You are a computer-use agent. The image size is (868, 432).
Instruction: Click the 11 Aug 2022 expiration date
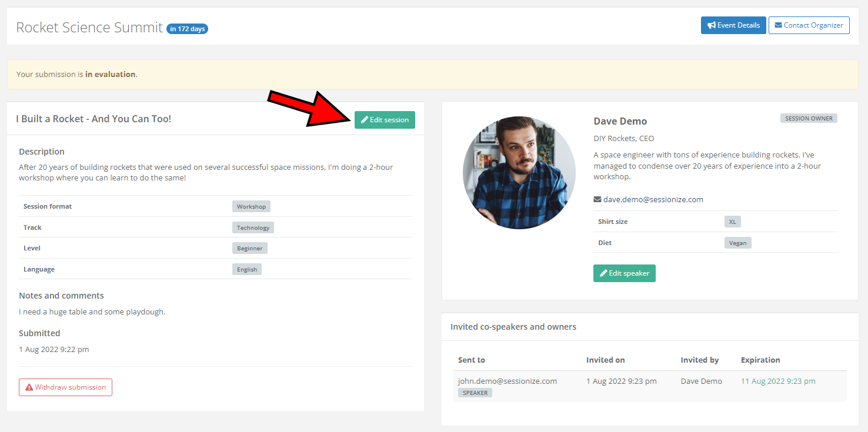point(777,381)
